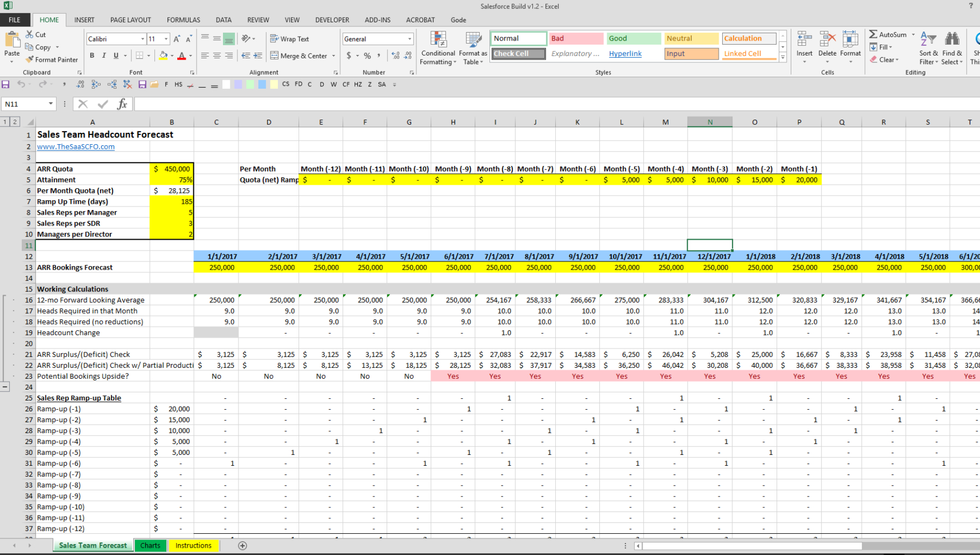Click the Find & Select binoculars icon

point(952,38)
